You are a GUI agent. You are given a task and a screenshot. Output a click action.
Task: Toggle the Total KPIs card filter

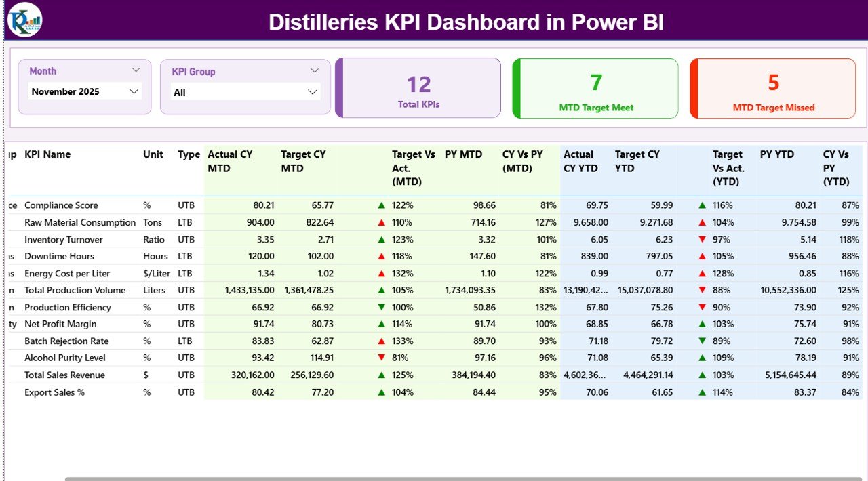tap(418, 88)
